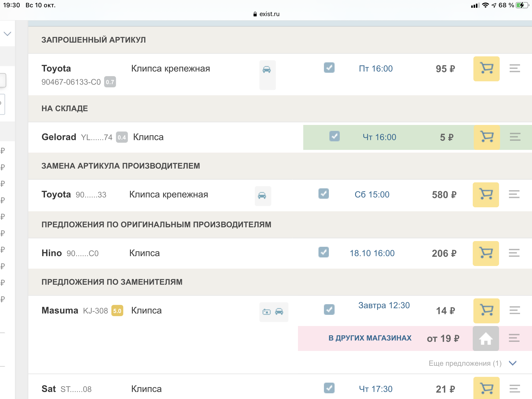The width and height of the screenshot is (532, 399).
Task: Open 'В ДРУГИХ МАГАЗИНАХ' offers
Action: (x=370, y=338)
